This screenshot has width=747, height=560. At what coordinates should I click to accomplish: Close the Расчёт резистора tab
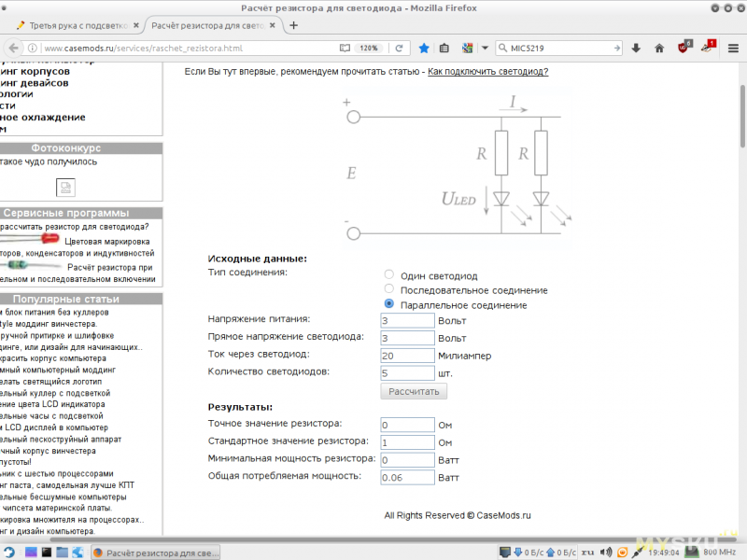[273, 26]
